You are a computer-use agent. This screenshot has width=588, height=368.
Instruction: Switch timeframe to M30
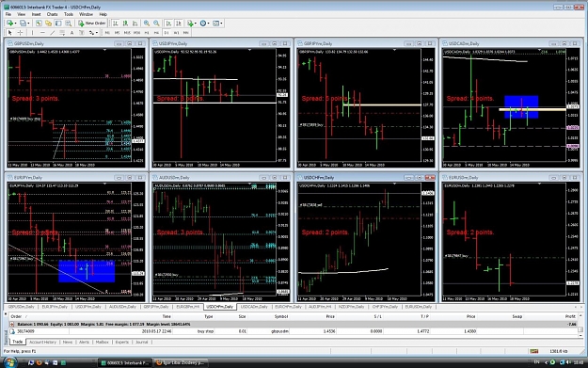136,33
